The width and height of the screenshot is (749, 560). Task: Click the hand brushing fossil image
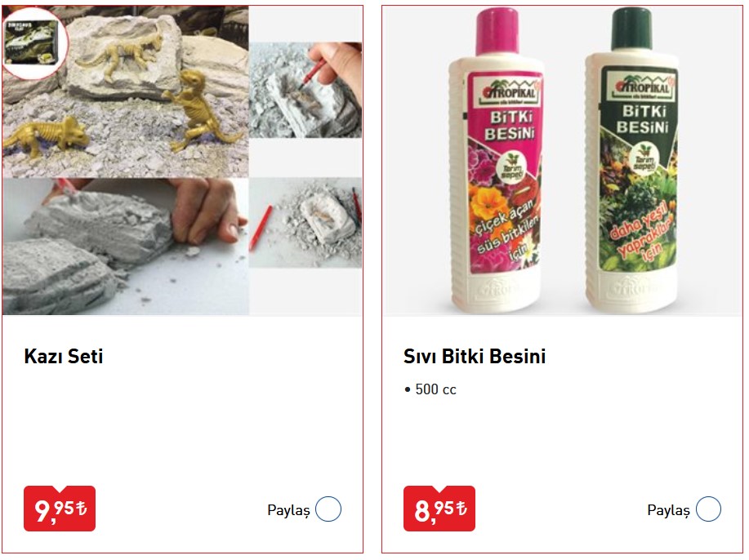(305, 91)
